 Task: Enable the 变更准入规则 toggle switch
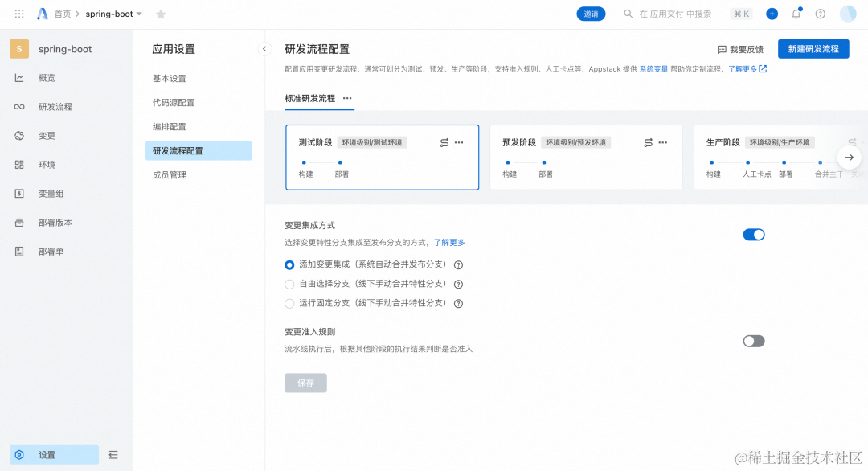753,341
